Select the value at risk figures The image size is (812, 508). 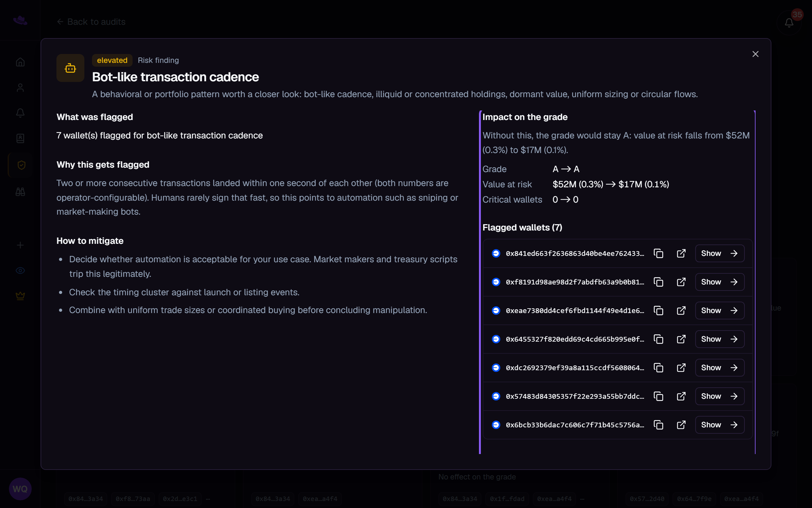pos(611,184)
